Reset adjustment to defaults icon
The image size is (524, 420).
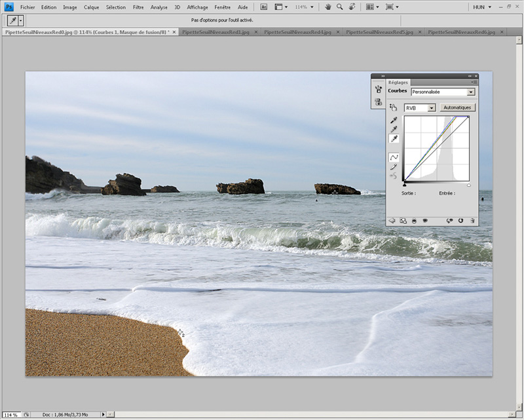coord(461,221)
